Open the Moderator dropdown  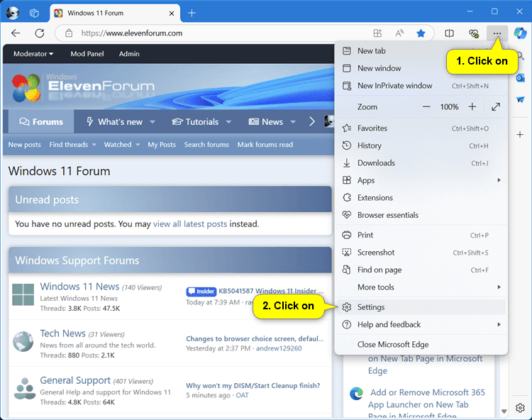point(33,54)
